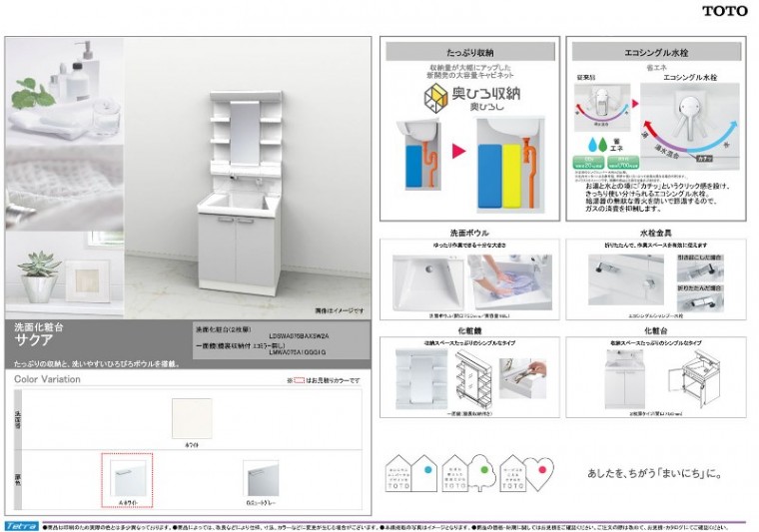Click the tagline beneath the サクア title
Screen dimensions: 759x532
pyautogui.click(x=97, y=364)
